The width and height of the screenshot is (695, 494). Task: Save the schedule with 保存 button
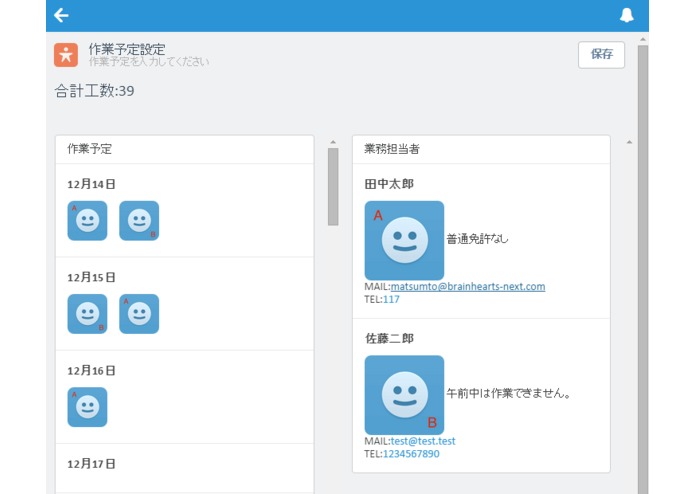pyautogui.click(x=601, y=54)
